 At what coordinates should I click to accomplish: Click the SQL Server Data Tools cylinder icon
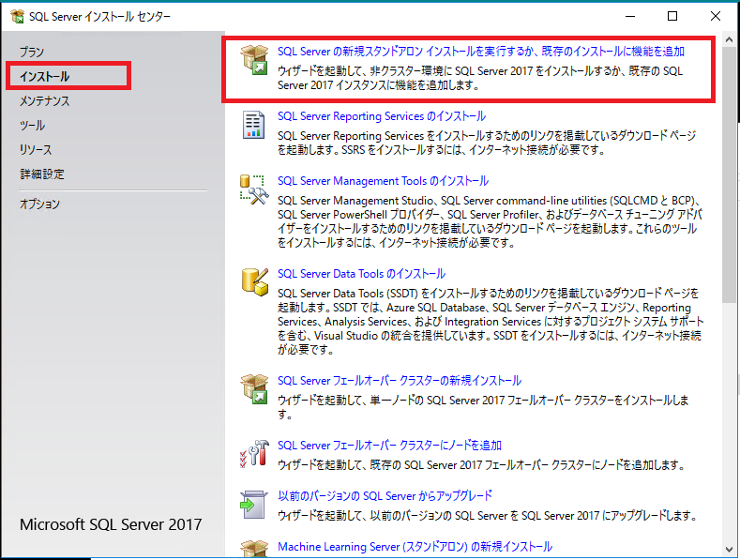pos(255,282)
